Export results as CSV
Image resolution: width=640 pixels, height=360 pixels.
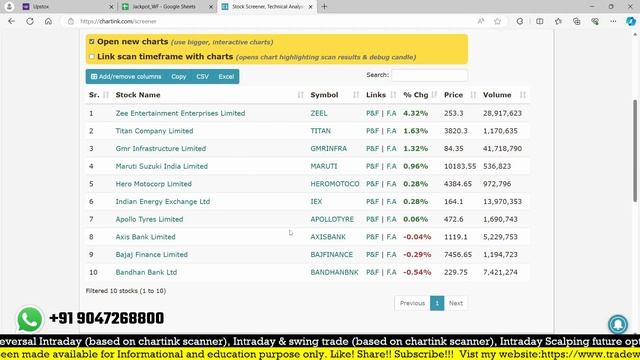point(202,77)
